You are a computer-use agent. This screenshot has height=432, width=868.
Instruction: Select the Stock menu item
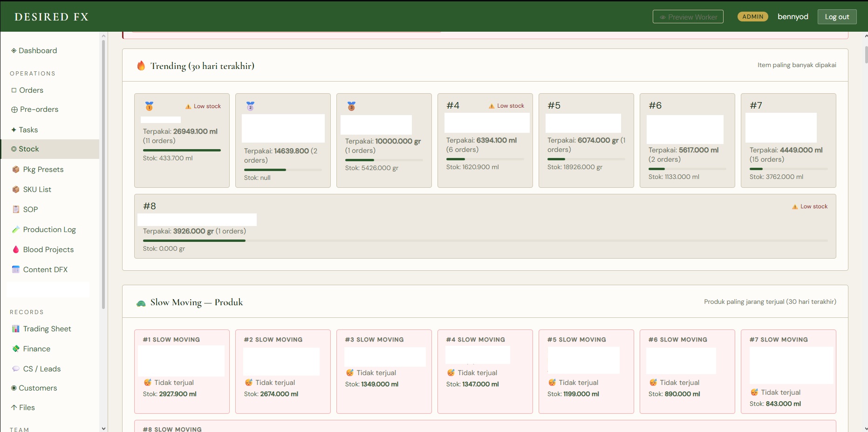pyautogui.click(x=50, y=149)
